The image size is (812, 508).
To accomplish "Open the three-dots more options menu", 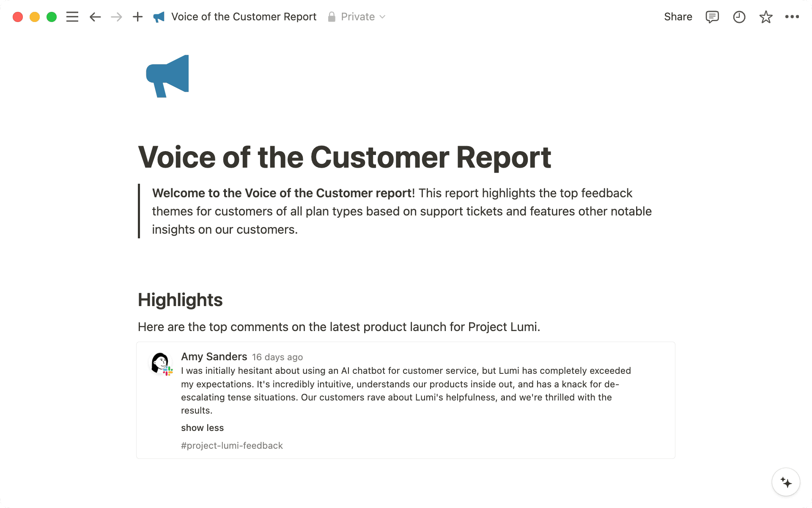I will 792,17.
